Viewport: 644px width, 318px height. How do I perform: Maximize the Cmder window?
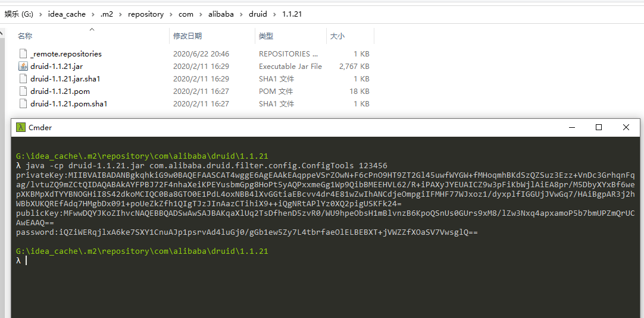599,127
